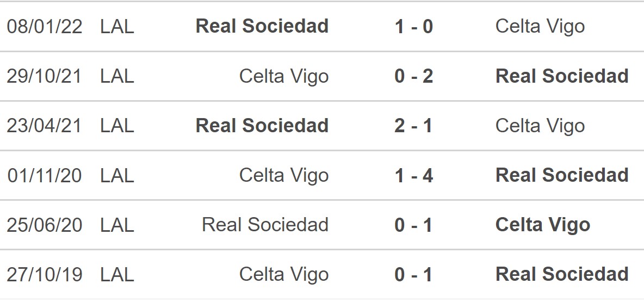Click the LAL label in the 27/10/19 row
This screenshot has height=302, width=644.
(117, 274)
